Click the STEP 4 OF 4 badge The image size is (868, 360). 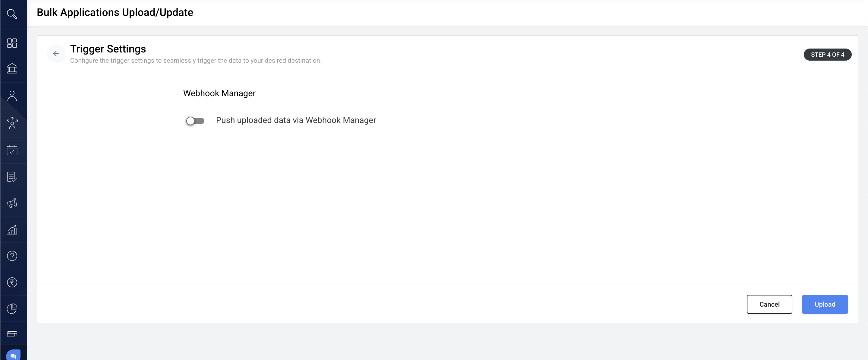(x=827, y=55)
